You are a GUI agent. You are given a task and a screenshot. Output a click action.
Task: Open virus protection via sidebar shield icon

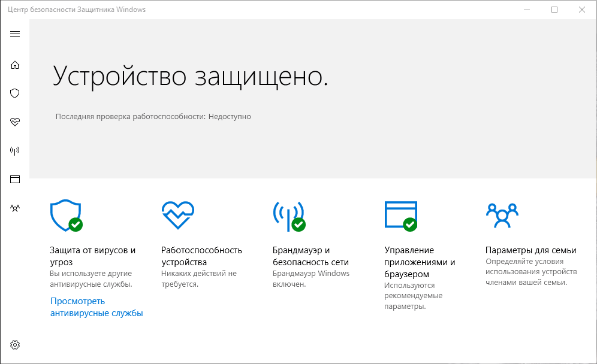coord(15,93)
